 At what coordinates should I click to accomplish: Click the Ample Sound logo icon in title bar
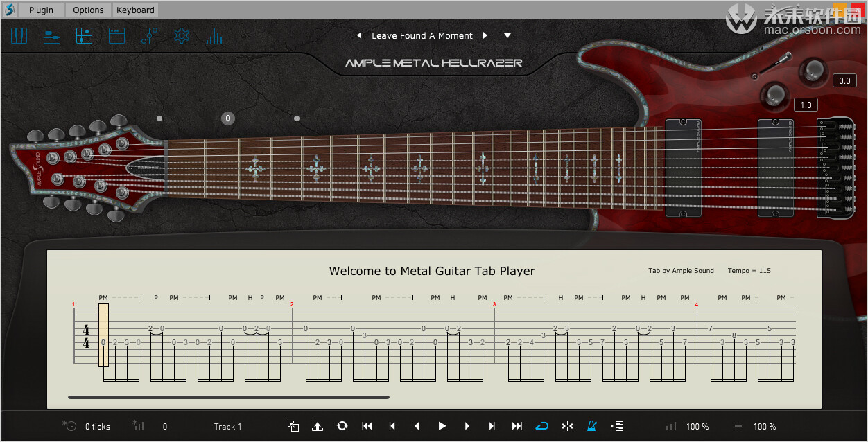[9, 10]
